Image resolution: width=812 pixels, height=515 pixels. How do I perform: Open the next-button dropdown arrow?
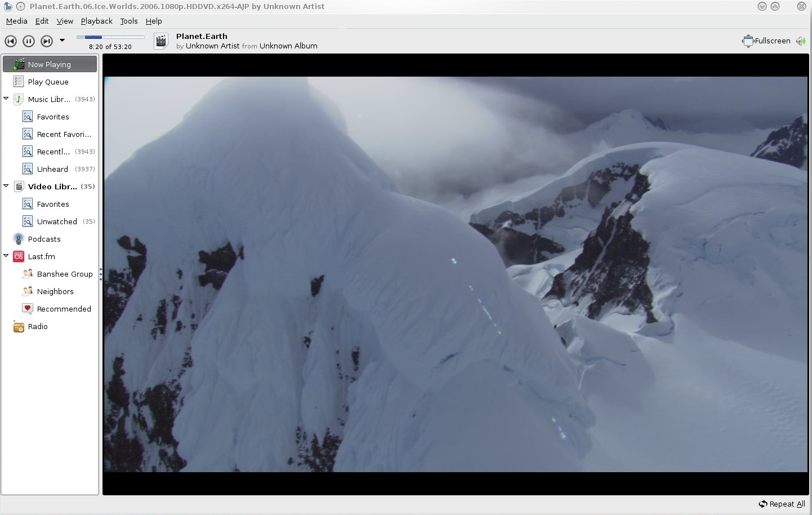click(x=62, y=41)
